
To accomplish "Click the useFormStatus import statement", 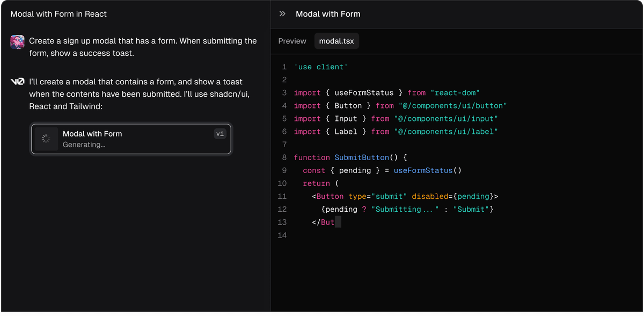I will point(386,93).
